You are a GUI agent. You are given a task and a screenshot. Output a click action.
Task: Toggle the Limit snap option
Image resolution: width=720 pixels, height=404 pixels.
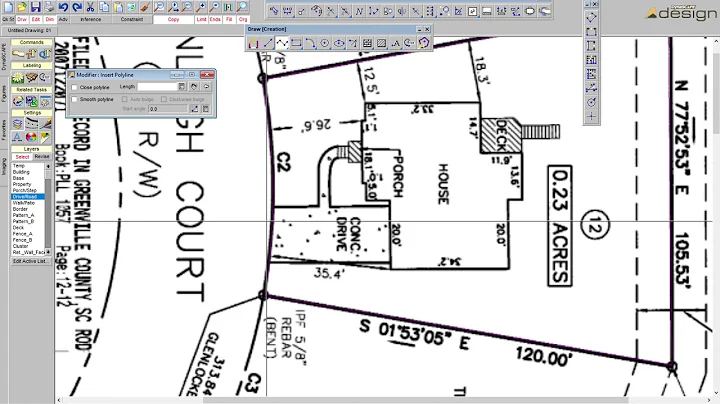pos(201,19)
